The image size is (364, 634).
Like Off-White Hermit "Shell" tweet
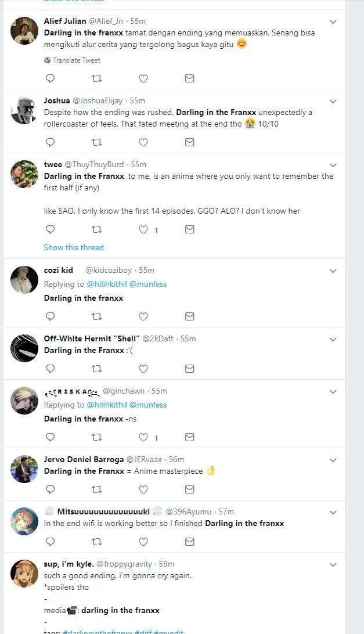[x=143, y=369]
